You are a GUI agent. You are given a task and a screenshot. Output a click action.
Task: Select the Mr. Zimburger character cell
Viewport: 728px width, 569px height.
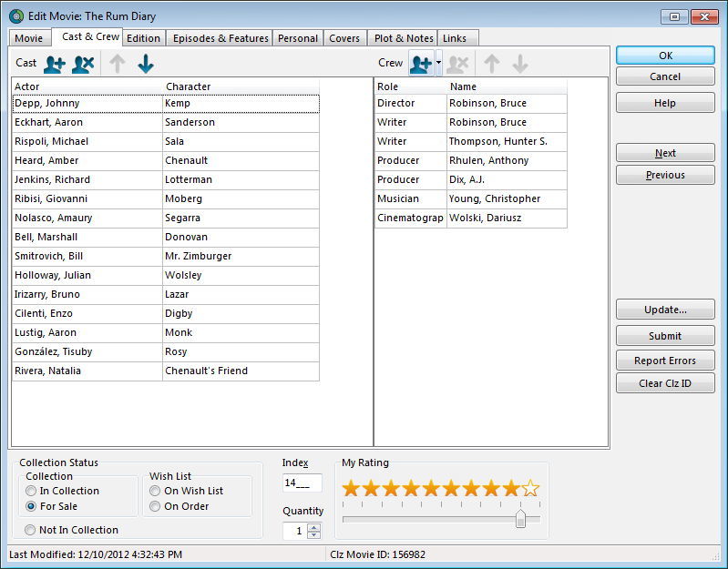241,256
